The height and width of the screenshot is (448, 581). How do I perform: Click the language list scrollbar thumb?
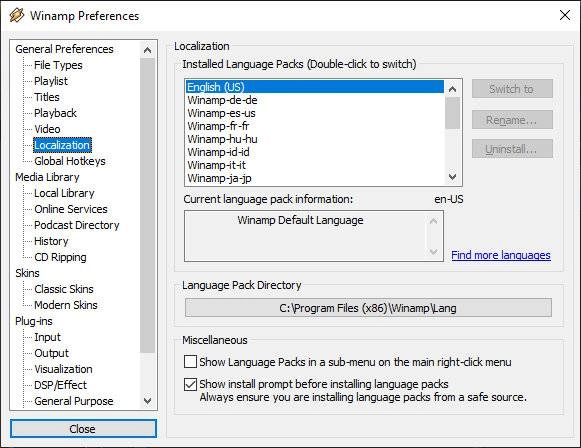click(452, 113)
